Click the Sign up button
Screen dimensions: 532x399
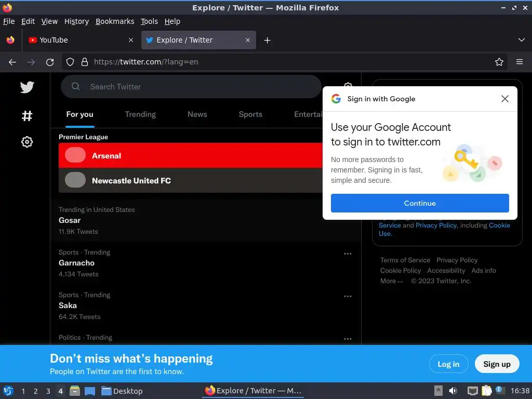click(497, 364)
